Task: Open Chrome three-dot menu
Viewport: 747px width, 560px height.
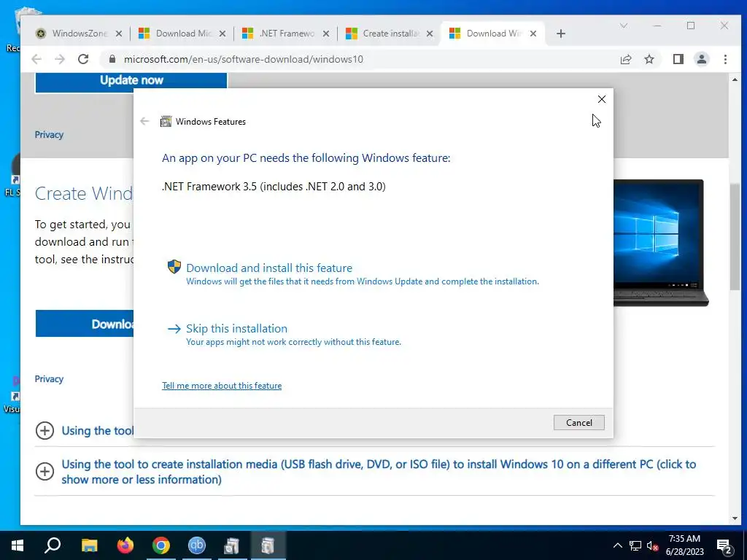Action: click(725, 59)
